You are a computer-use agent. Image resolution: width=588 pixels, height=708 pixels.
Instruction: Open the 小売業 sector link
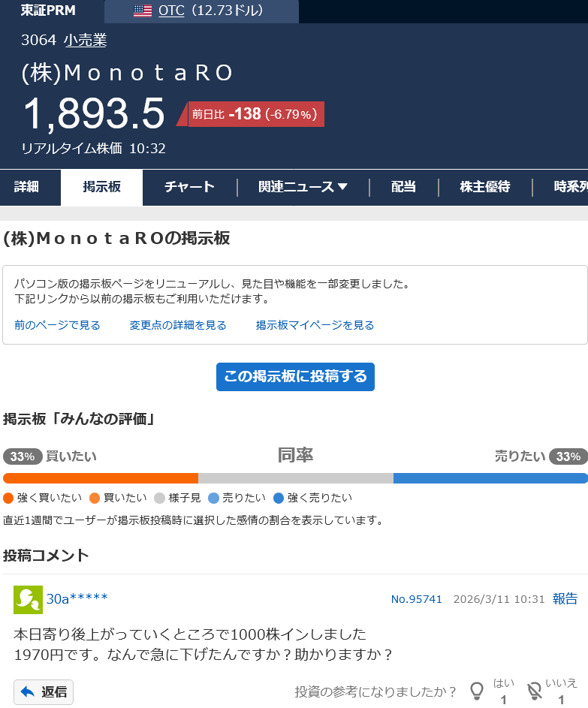point(85,41)
